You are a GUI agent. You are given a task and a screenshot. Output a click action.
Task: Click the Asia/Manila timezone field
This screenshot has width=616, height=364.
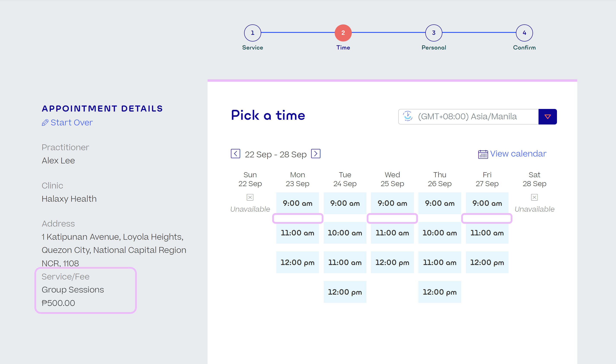(468, 117)
